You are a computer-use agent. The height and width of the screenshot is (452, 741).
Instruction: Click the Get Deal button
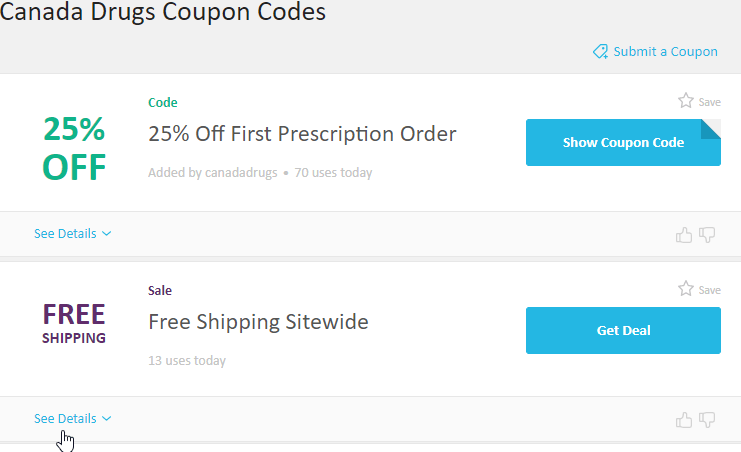pos(623,330)
